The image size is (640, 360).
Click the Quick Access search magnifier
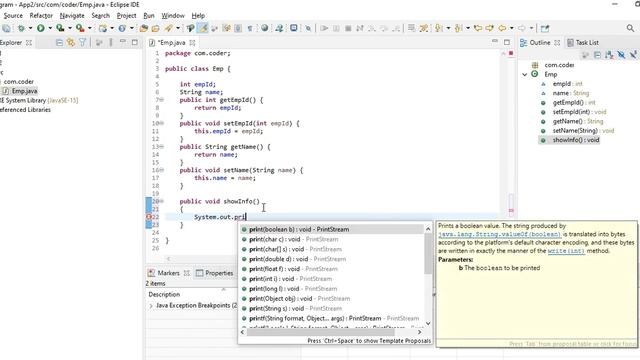(x=630, y=28)
